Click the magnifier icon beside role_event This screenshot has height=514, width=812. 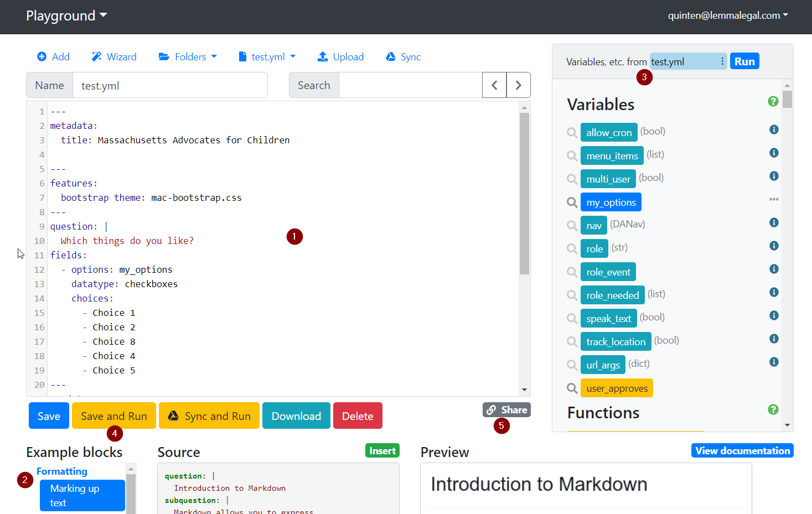click(572, 272)
